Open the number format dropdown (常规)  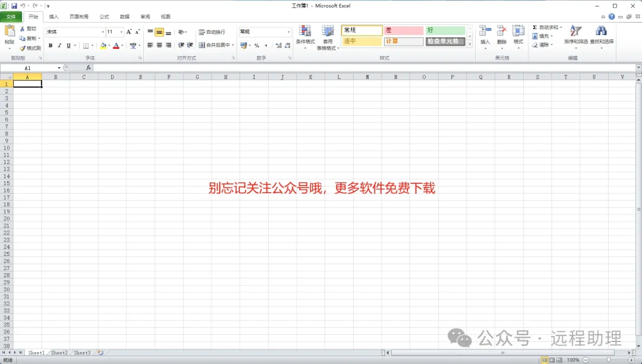[289, 31]
